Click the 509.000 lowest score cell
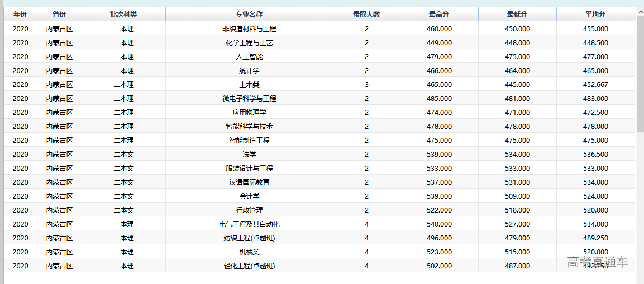The height and width of the screenshot is (284, 644). pyautogui.click(x=517, y=196)
